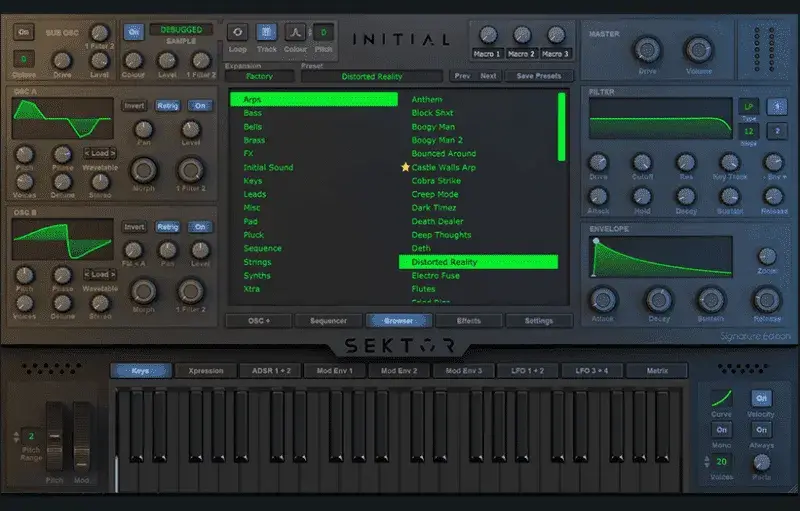This screenshot has height=511, width=800.
Task: Click the OSC B Morph knob
Action: tap(144, 292)
